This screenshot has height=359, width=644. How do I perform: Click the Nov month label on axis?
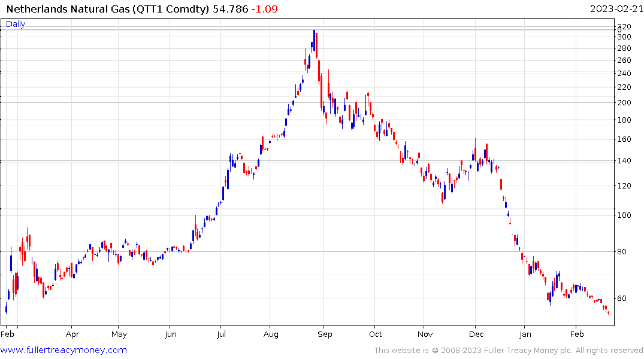(x=425, y=334)
